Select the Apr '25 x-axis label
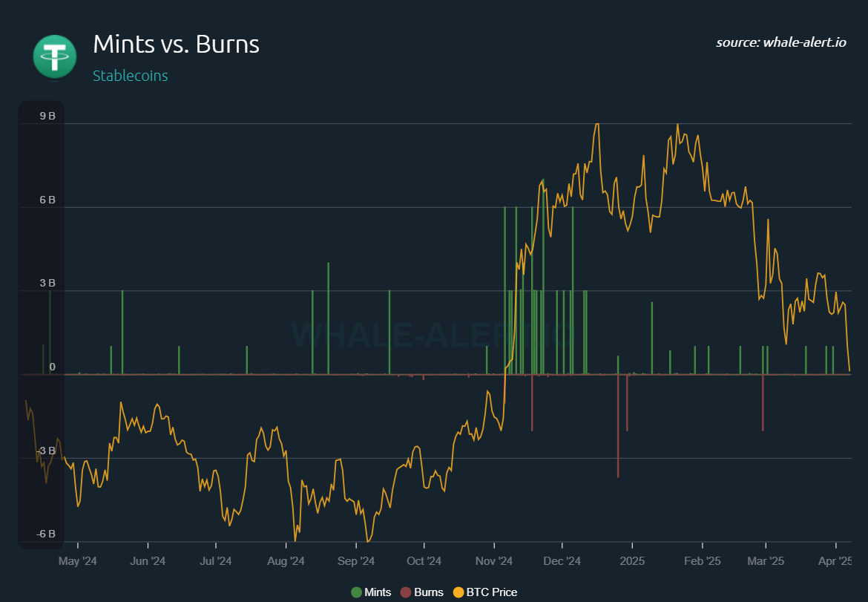 click(835, 561)
